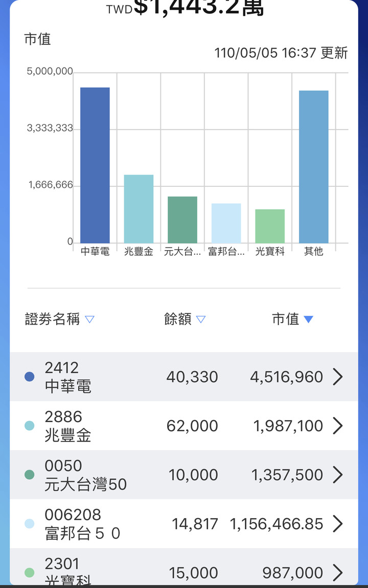Open 兆豐金 details chevron
This screenshot has height=588, width=368.
tap(338, 426)
